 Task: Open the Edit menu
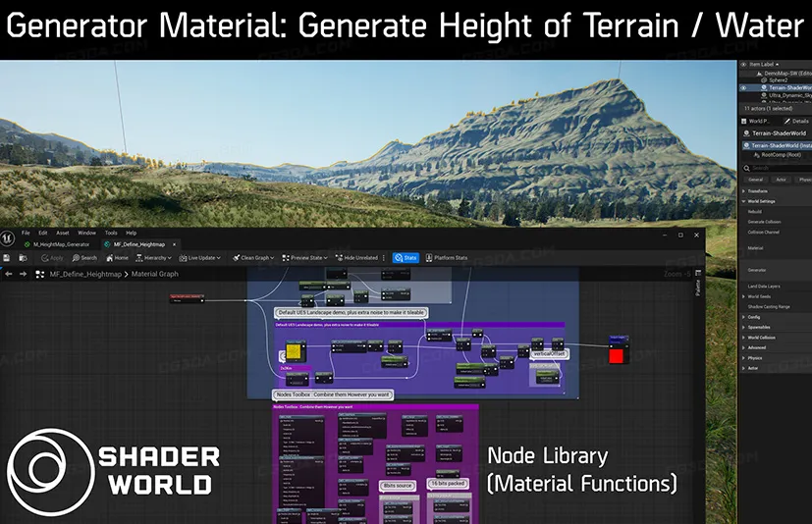click(x=43, y=233)
